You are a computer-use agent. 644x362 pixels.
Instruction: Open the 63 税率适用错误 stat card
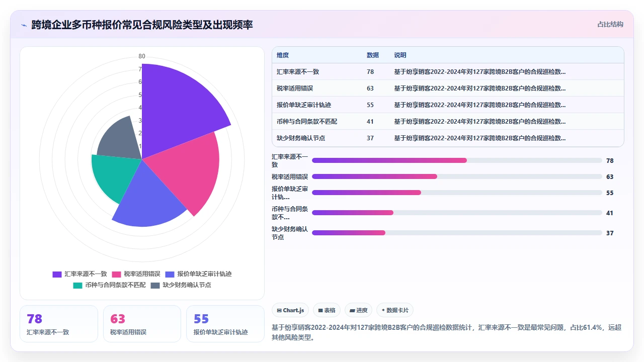[142, 324]
